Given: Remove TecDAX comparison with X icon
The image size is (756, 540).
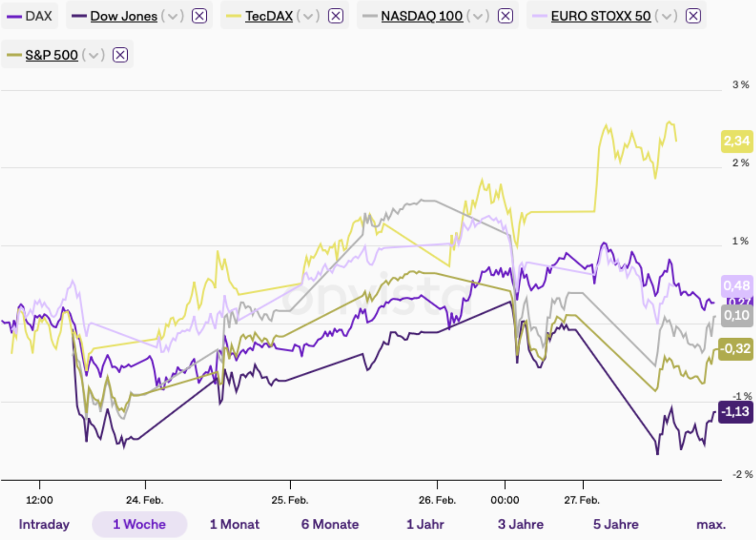Looking at the screenshot, I should [336, 16].
